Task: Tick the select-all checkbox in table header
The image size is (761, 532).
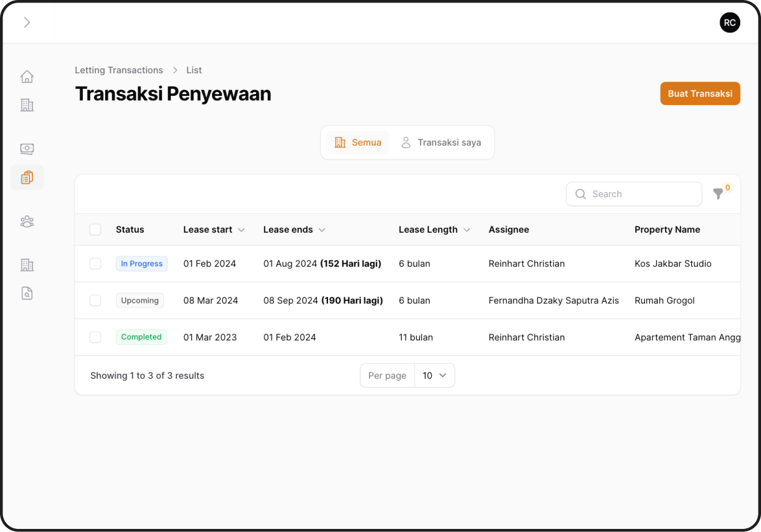Action: 95,230
